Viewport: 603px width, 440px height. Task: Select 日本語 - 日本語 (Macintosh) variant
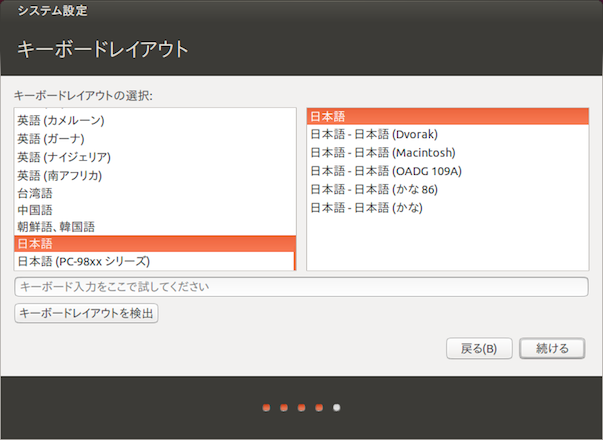383,153
